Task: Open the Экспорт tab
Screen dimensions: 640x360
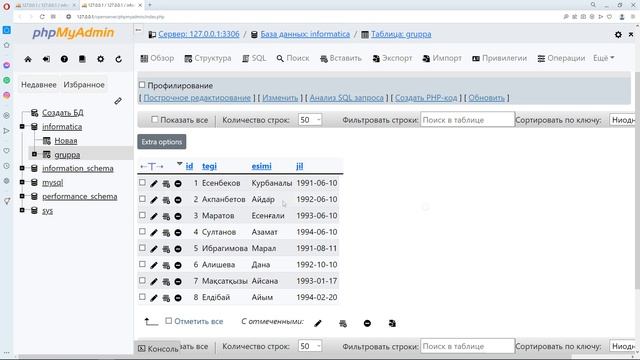Action: tap(392, 58)
